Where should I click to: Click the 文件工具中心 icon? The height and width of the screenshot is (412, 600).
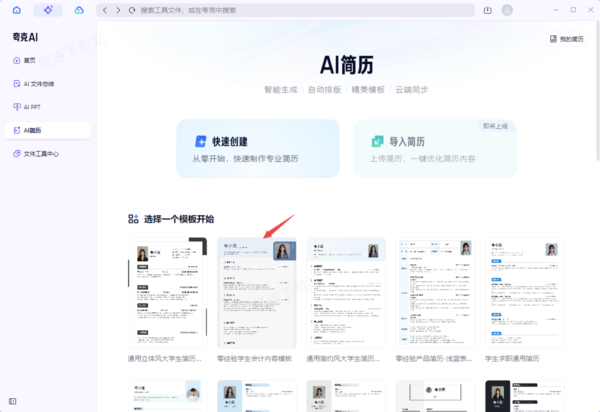(x=16, y=154)
